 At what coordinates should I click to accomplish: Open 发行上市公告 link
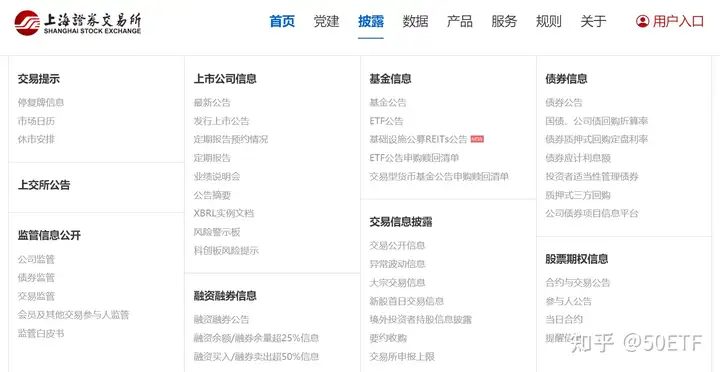coord(221,121)
